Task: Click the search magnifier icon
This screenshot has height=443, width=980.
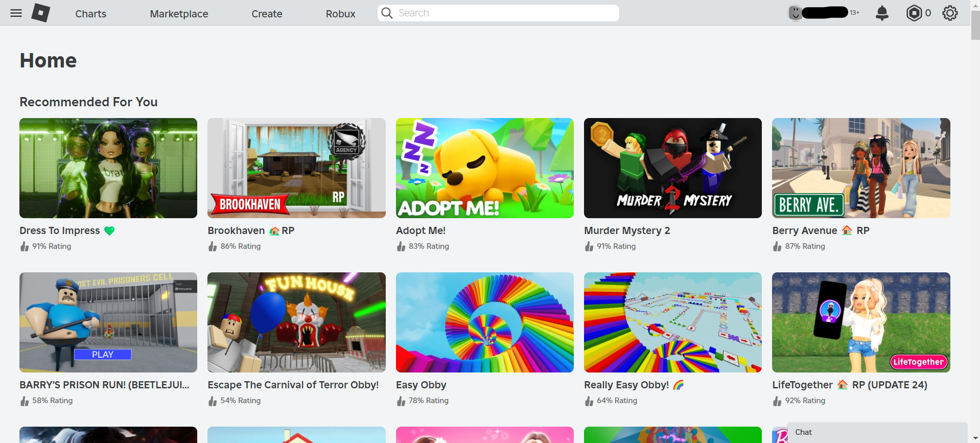Action: [x=387, y=13]
